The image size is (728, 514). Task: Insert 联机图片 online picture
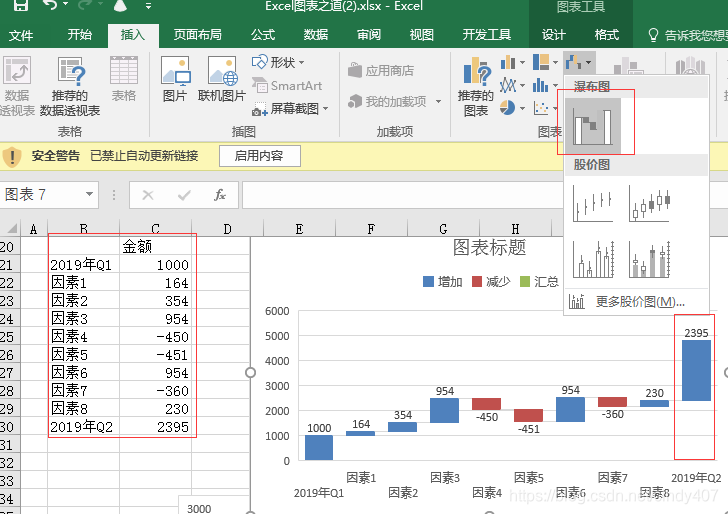[x=222, y=79]
